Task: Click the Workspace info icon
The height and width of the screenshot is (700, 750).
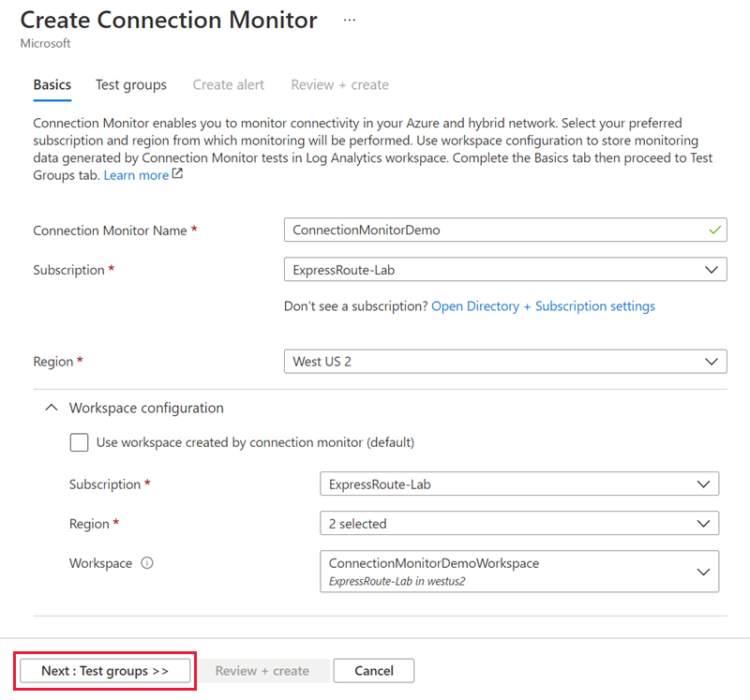Action: [x=147, y=564]
